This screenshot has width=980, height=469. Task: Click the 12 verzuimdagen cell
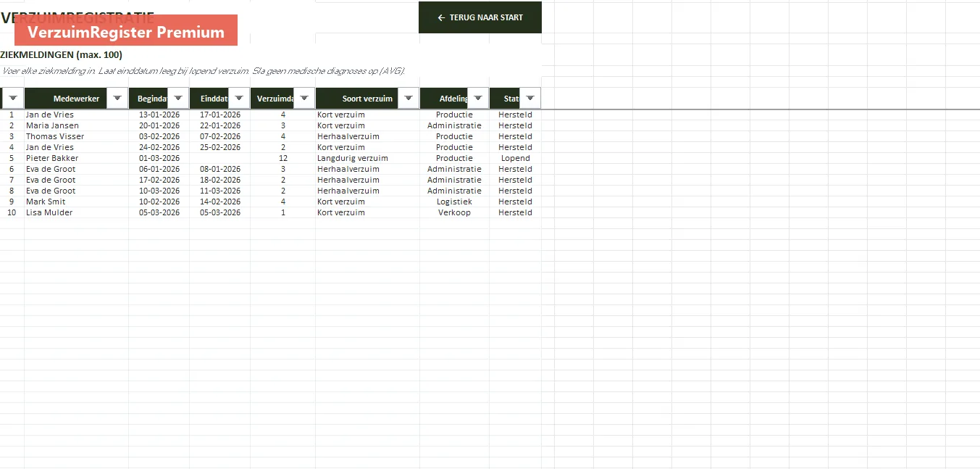pos(283,158)
